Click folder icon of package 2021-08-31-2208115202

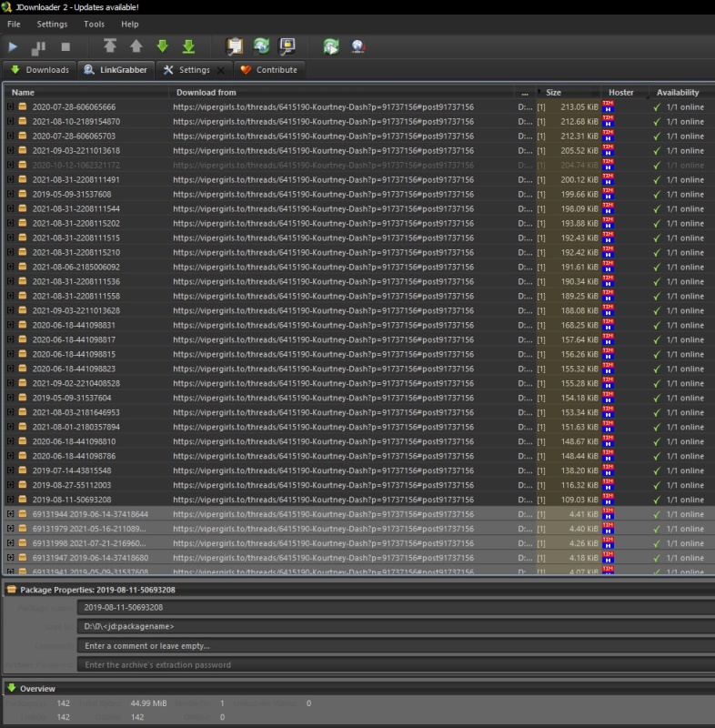click(x=22, y=223)
